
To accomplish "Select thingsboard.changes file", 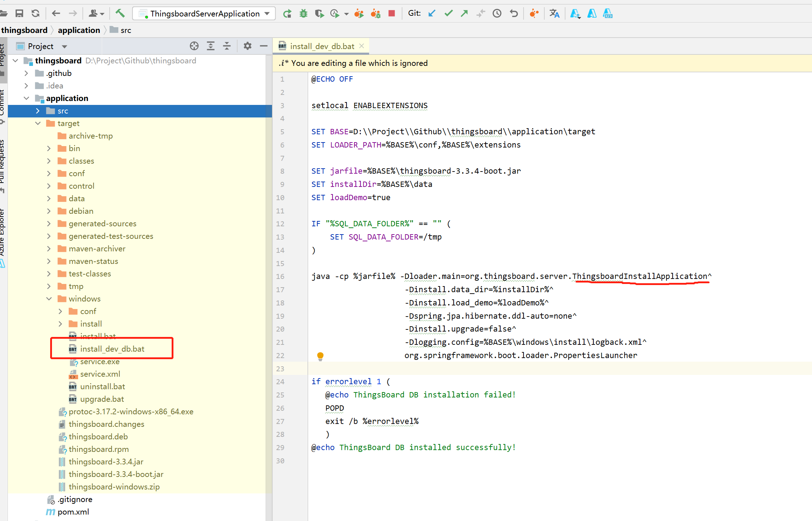I will (x=106, y=424).
